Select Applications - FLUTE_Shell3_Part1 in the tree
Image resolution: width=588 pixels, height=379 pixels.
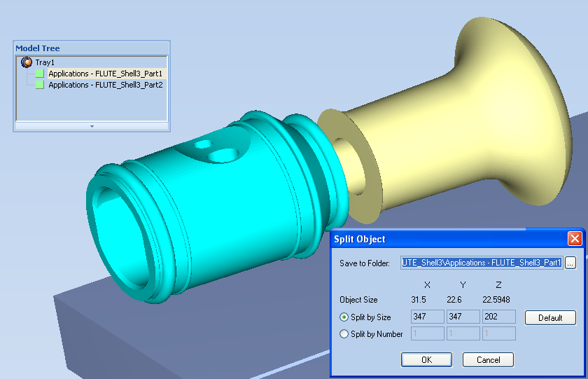tap(105, 74)
